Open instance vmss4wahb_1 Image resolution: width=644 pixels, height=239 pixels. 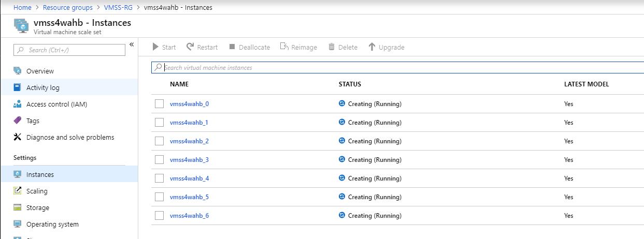[189, 122]
